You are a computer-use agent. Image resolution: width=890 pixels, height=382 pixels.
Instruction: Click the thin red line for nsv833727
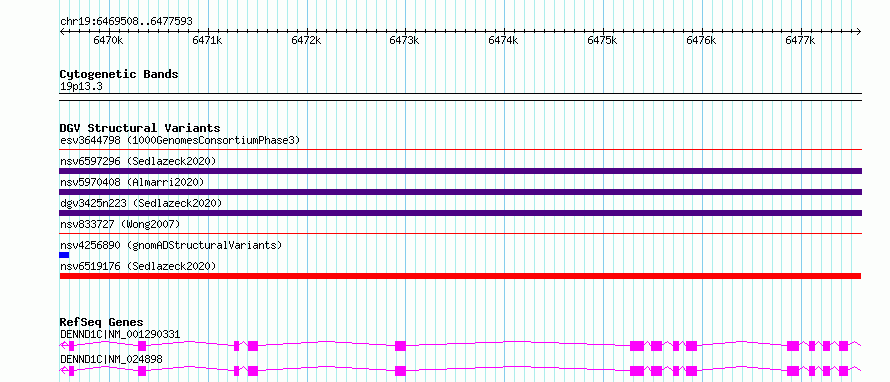[460, 233]
